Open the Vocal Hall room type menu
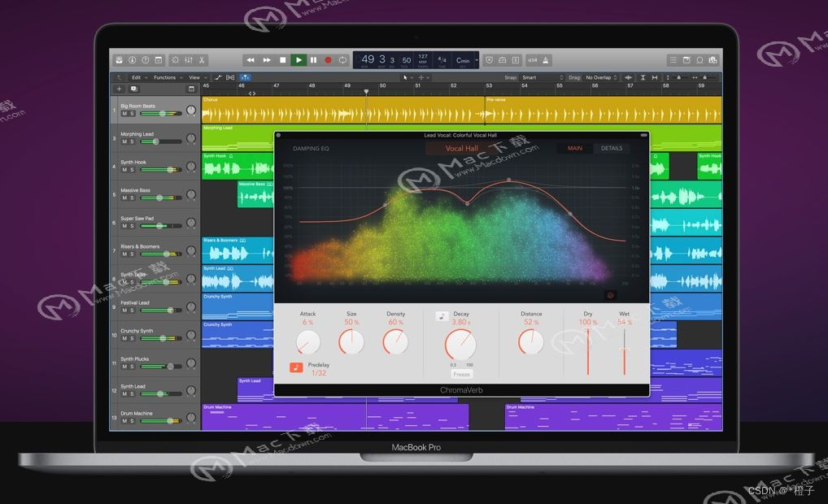Viewport: 828px width, 504px height. [x=461, y=148]
